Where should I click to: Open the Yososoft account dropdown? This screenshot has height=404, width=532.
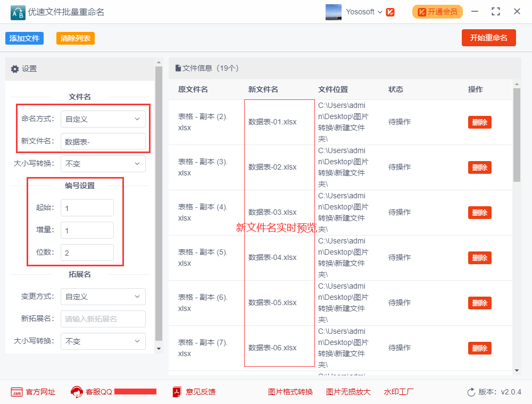click(x=364, y=12)
